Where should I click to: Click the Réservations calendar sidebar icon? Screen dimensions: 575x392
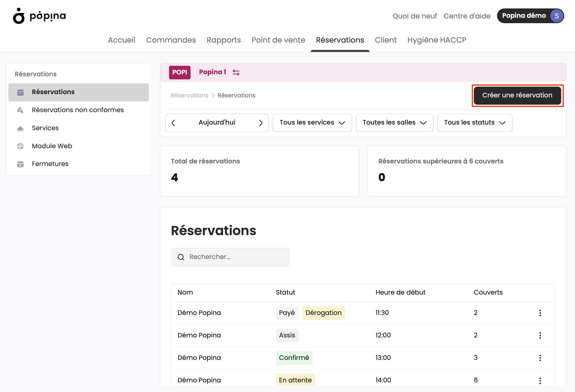point(20,92)
